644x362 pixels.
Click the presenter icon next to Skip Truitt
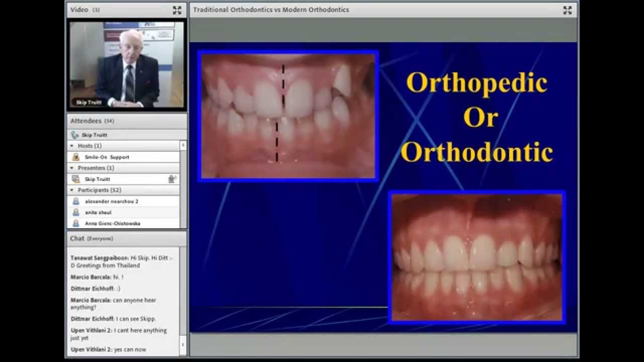tap(76, 179)
